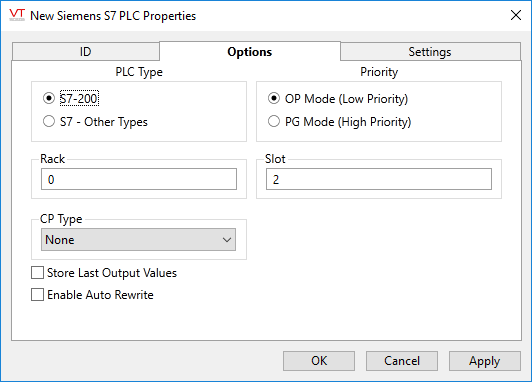This screenshot has width=532, height=382.
Task: Click the VT application icon in title bar
Action: point(17,15)
